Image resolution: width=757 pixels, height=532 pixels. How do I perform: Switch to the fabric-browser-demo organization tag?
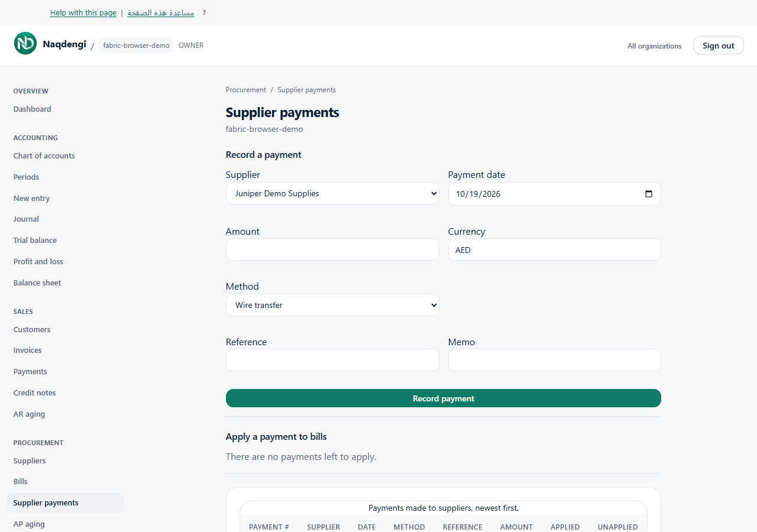(x=137, y=46)
